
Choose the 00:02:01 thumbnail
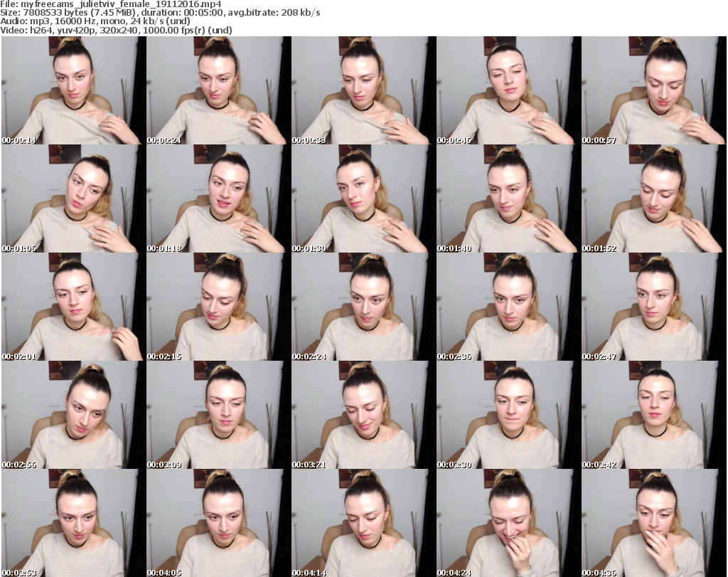click(x=73, y=307)
